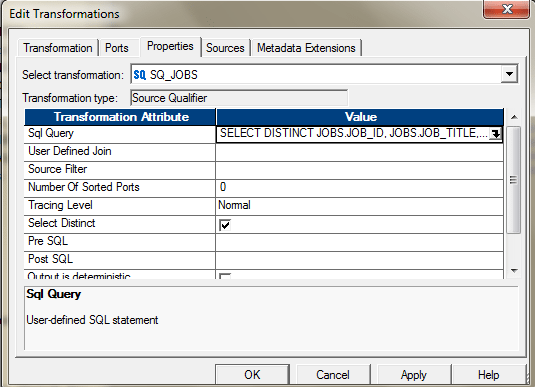Click the Help button
535x387 pixels.
point(489,375)
